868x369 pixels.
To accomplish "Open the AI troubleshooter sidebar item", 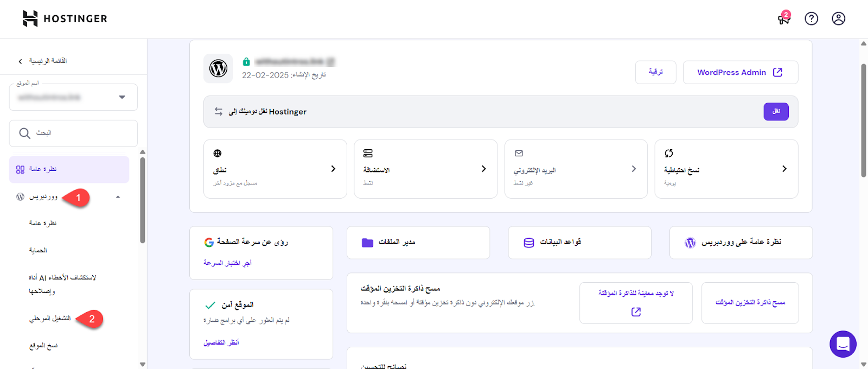I will 62,284.
